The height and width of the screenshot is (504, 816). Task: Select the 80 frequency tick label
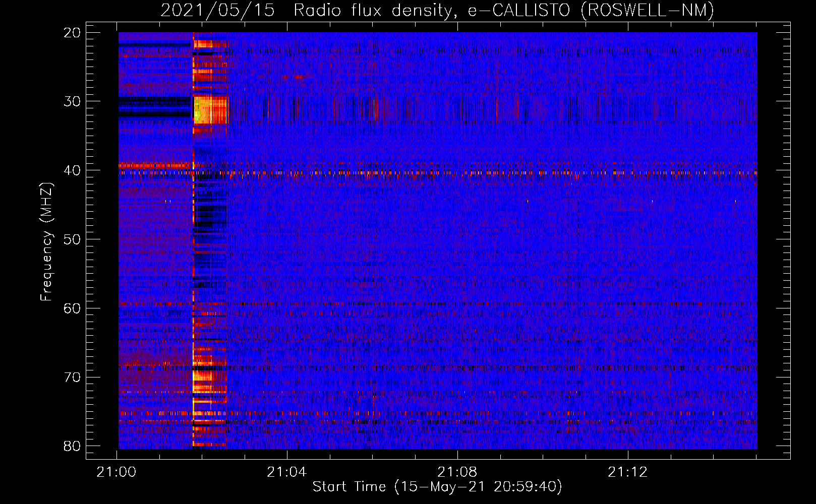click(73, 446)
